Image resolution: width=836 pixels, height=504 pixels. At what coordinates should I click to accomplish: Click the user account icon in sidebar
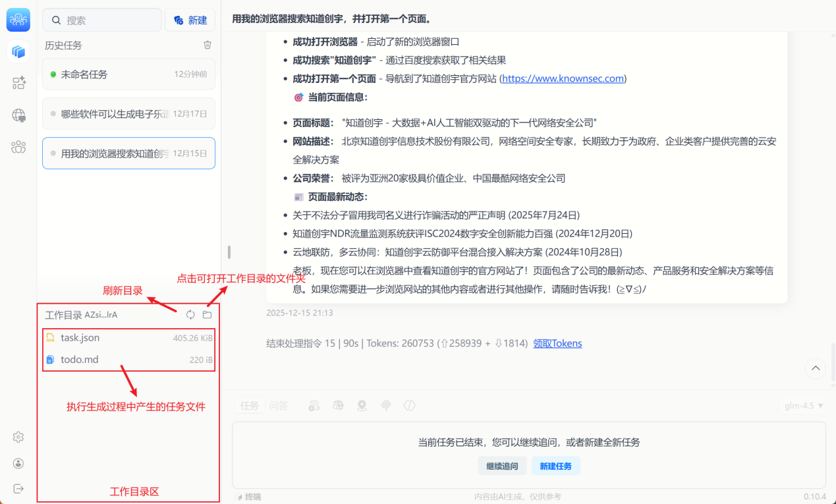(x=18, y=463)
